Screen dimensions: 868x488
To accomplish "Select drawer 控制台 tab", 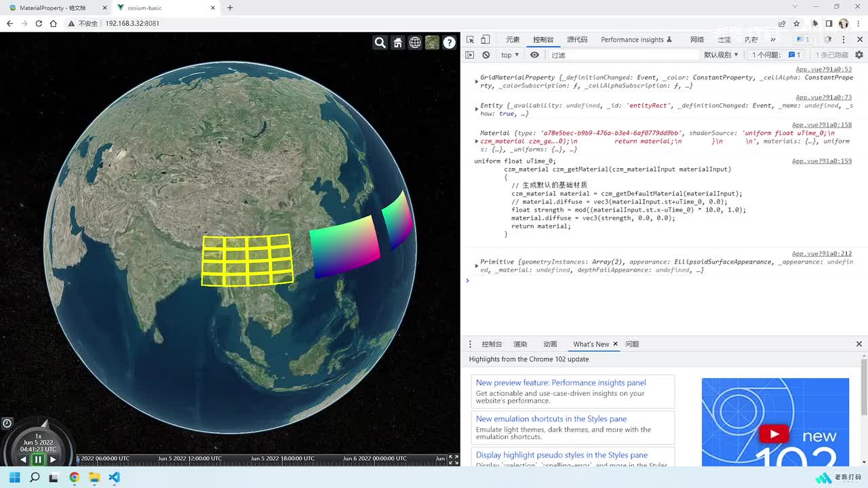I will point(492,344).
